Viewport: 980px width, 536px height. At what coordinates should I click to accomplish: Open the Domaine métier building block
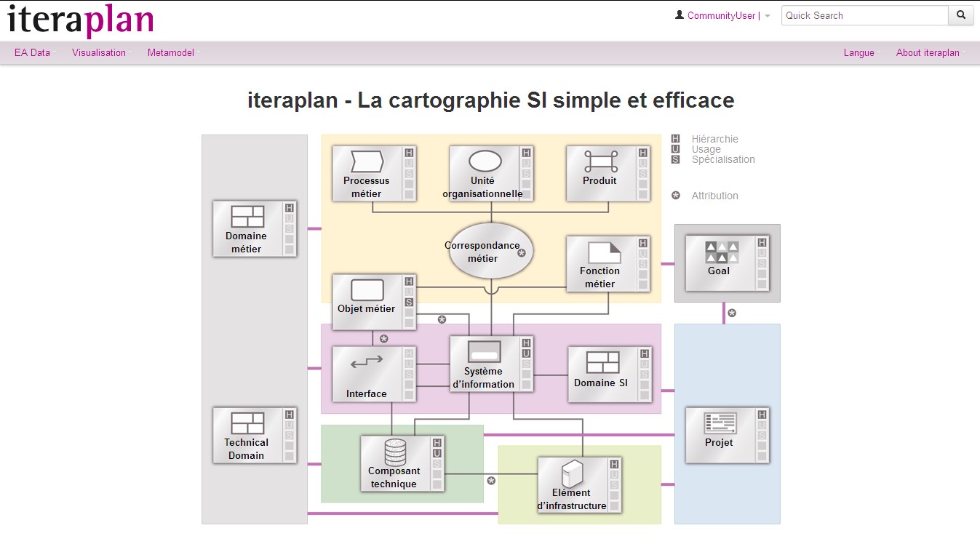(x=255, y=229)
